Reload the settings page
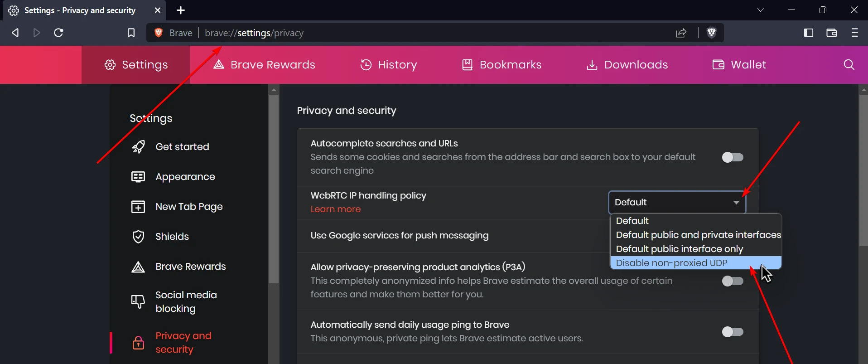The image size is (868, 364). coord(58,33)
